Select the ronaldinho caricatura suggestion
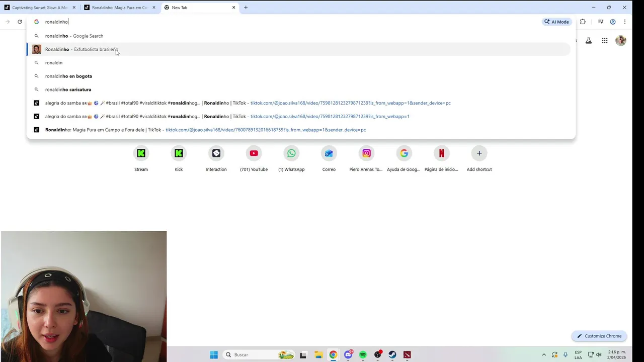The image size is (644, 362). tap(298, 89)
